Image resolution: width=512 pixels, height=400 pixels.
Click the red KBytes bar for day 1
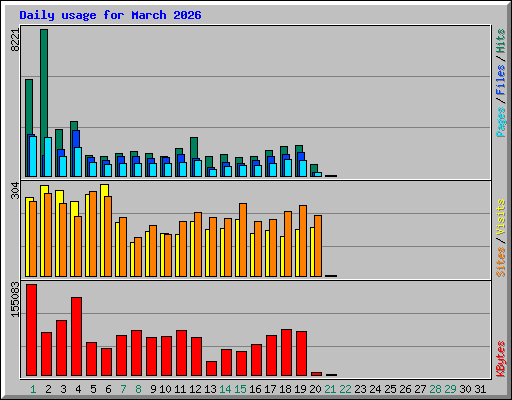click(x=32, y=330)
